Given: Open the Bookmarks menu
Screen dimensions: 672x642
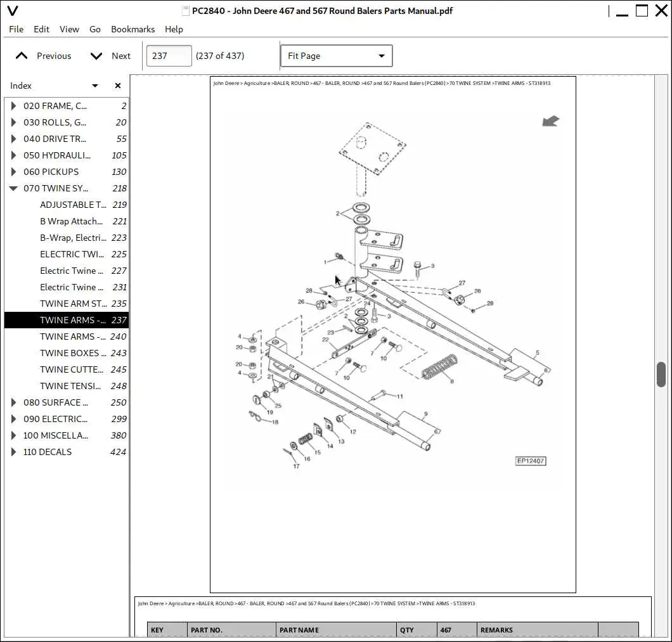Looking at the screenshot, I should coord(133,29).
